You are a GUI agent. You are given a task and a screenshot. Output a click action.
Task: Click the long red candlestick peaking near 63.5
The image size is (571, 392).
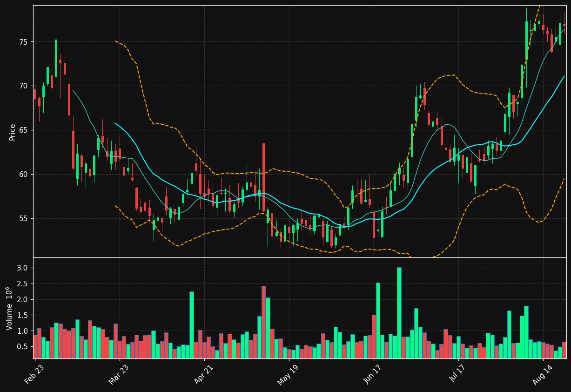(263, 177)
